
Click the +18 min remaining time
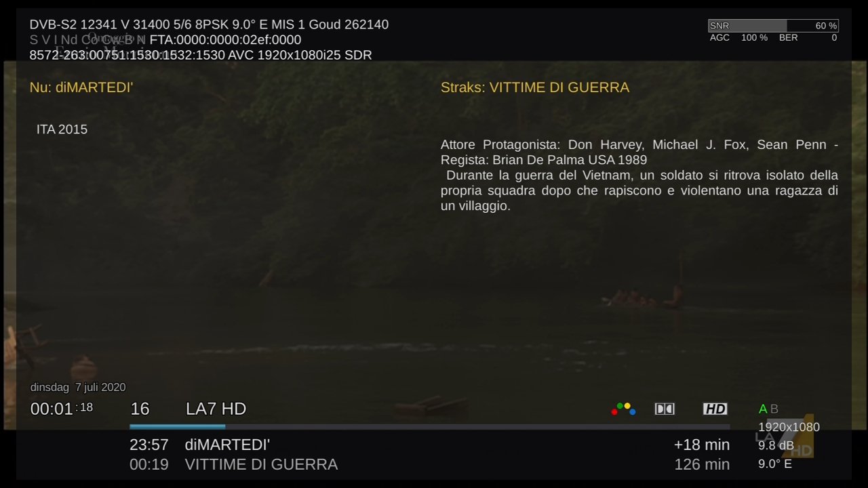tap(702, 445)
